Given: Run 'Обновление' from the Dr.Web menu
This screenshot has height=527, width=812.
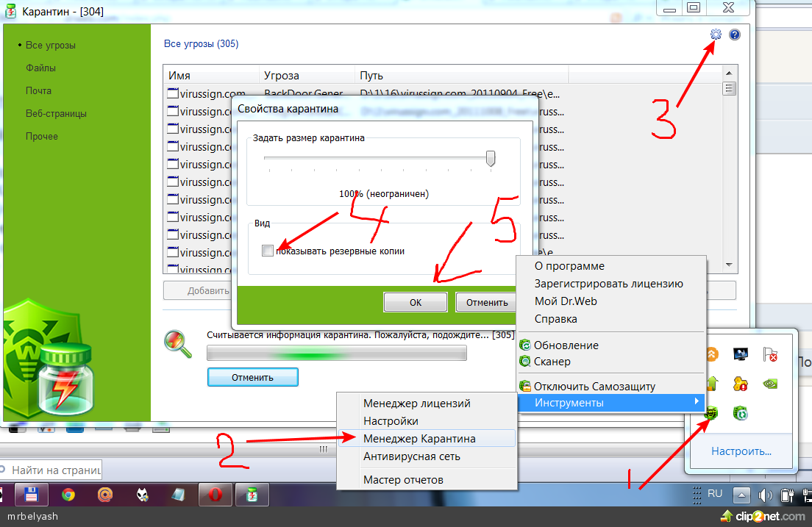Looking at the screenshot, I should [x=566, y=345].
